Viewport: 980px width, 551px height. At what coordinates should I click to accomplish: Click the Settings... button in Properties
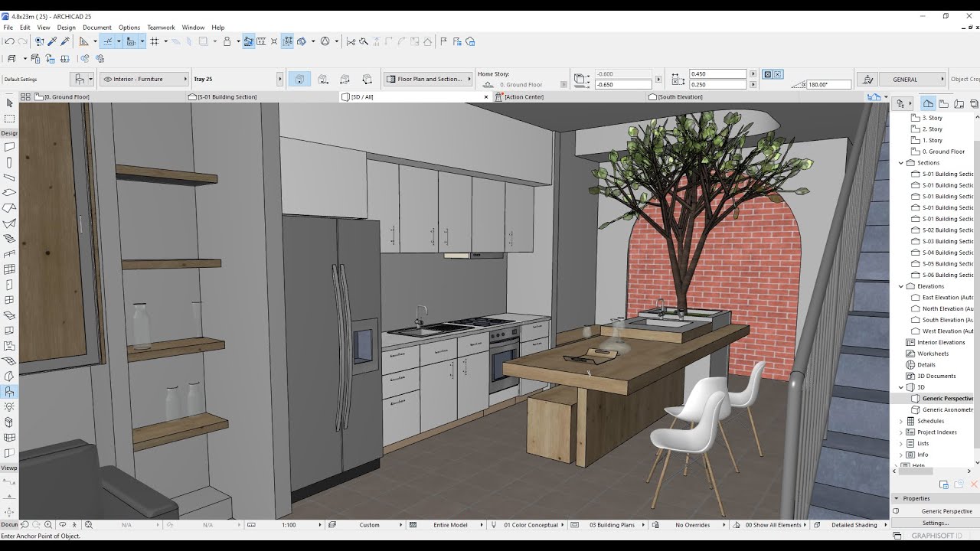pos(935,523)
